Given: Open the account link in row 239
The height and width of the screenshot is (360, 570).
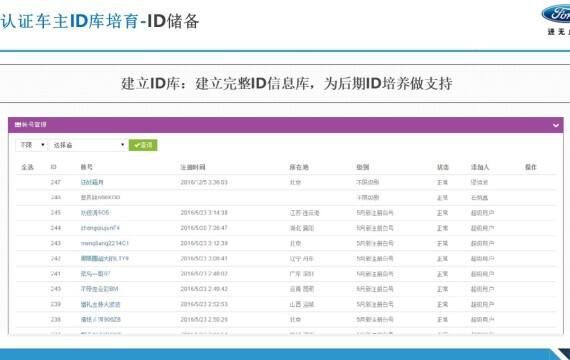Looking at the screenshot, I should pos(100,304).
